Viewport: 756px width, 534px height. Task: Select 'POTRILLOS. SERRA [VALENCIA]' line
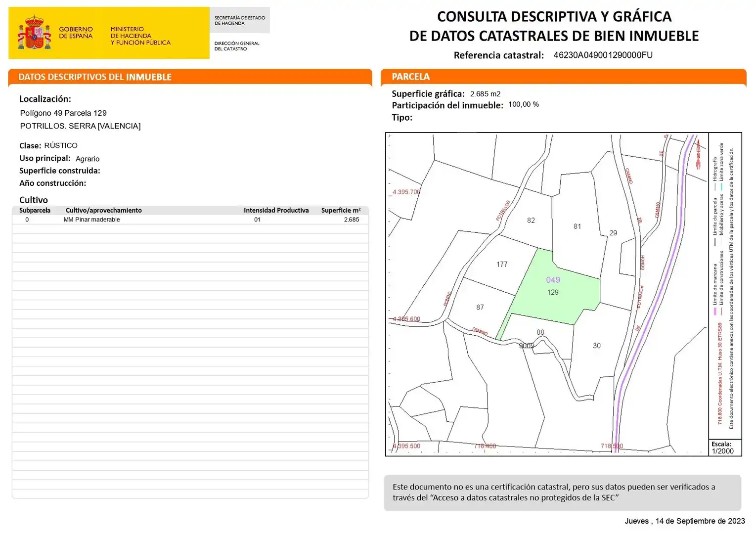pos(80,126)
